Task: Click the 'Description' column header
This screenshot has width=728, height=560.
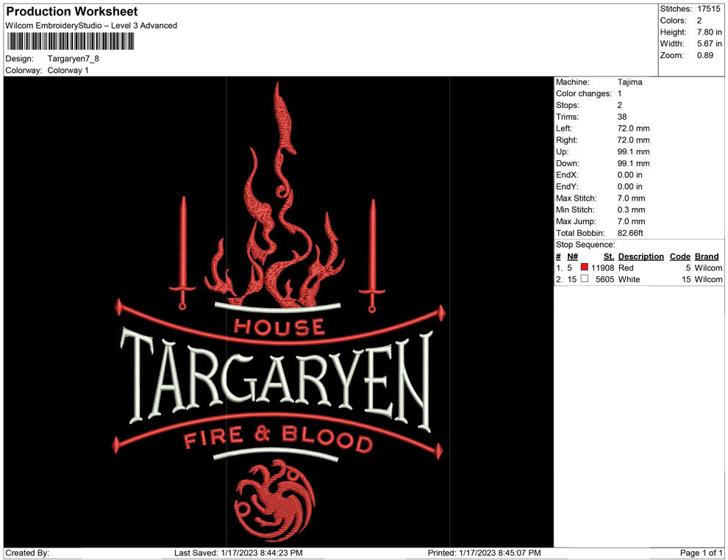Action: click(641, 256)
